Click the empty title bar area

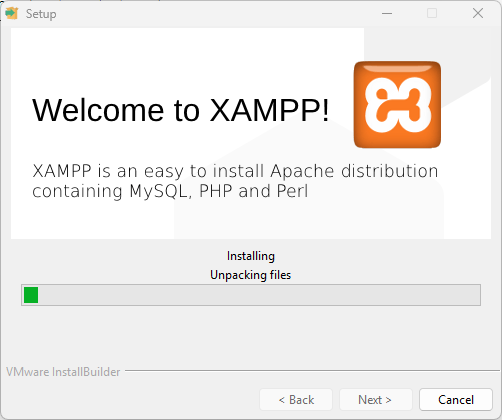pyautogui.click(x=217, y=13)
